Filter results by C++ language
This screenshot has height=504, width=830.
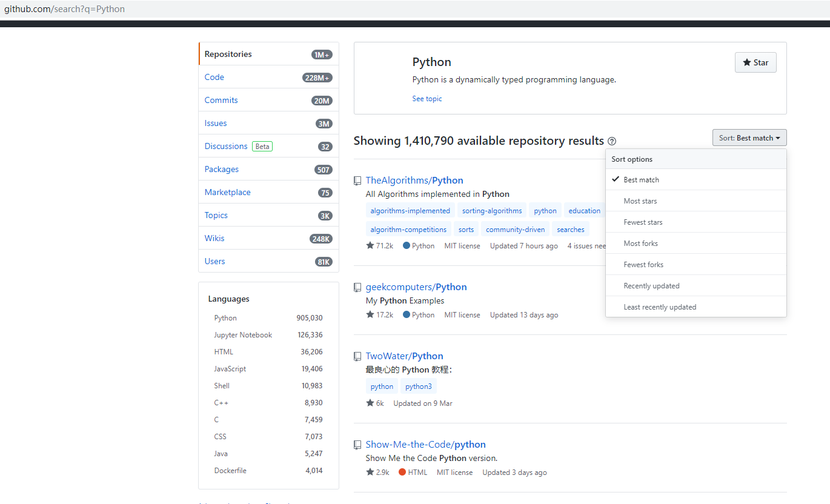(x=268, y=403)
